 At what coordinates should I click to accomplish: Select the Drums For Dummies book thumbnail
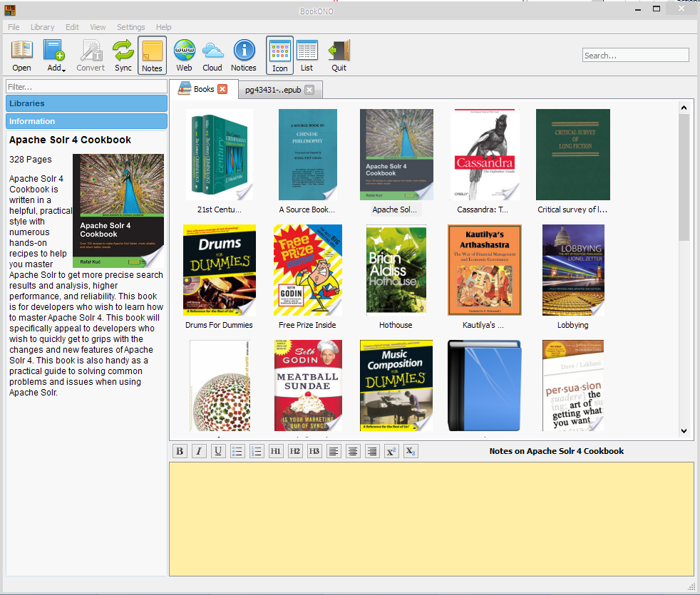(219, 270)
